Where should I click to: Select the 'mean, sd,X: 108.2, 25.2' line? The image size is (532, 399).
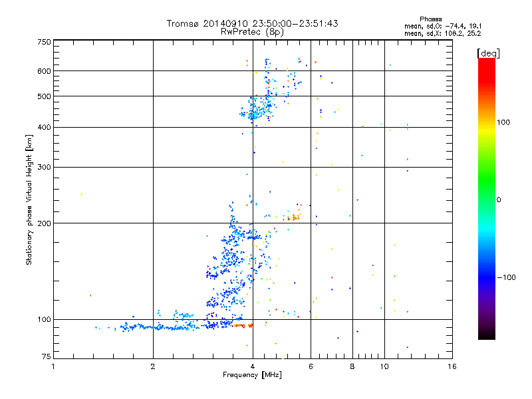pos(443,34)
